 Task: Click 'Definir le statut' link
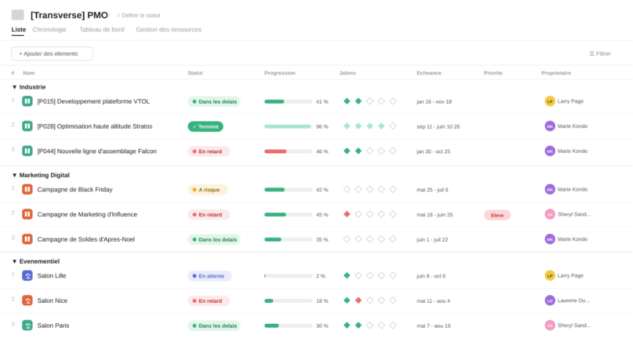(x=138, y=15)
